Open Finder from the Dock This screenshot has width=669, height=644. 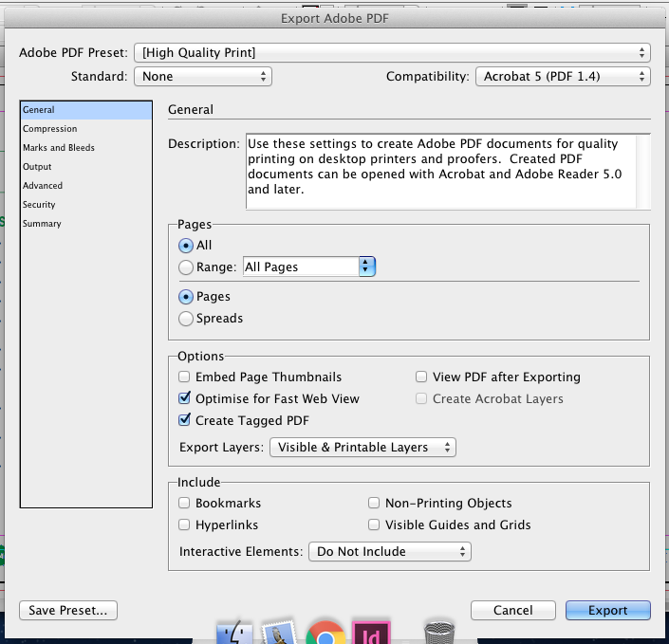pyautogui.click(x=234, y=633)
